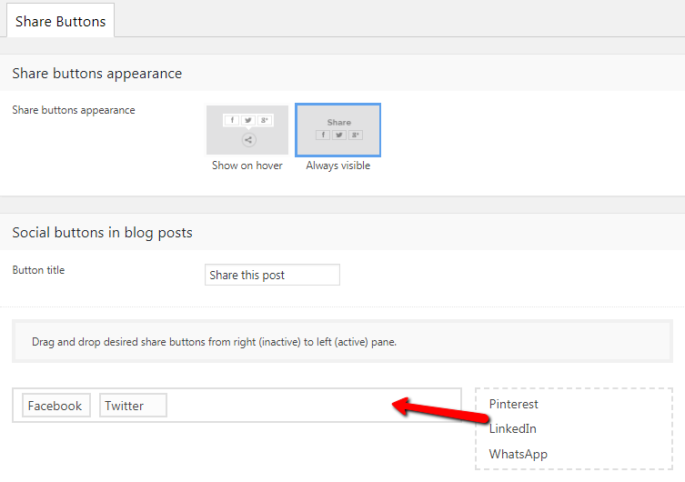
Task: Click the 'Share buttons appearance' section header
Action: [x=97, y=74]
